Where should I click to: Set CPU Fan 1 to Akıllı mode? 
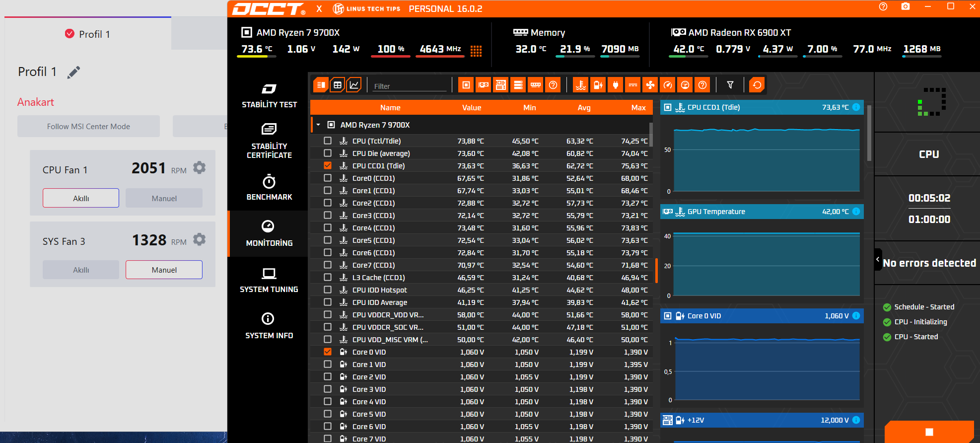(x=81, y=198)
